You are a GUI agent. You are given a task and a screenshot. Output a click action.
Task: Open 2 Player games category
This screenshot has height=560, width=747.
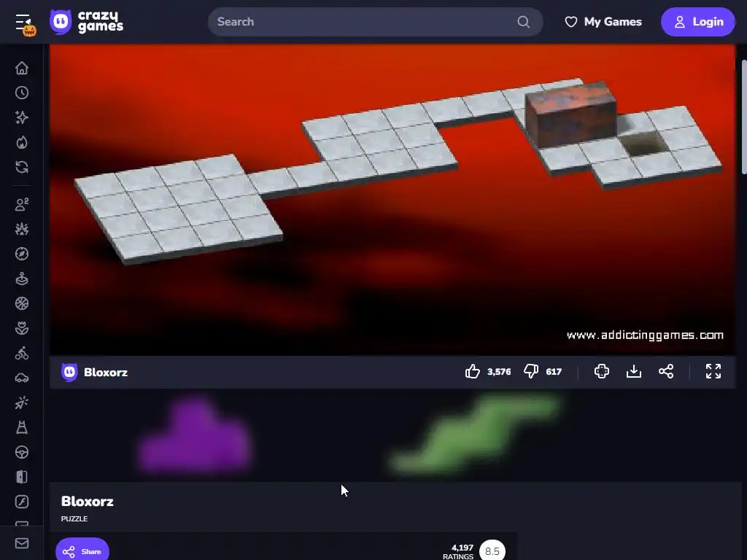pos(22,204)
